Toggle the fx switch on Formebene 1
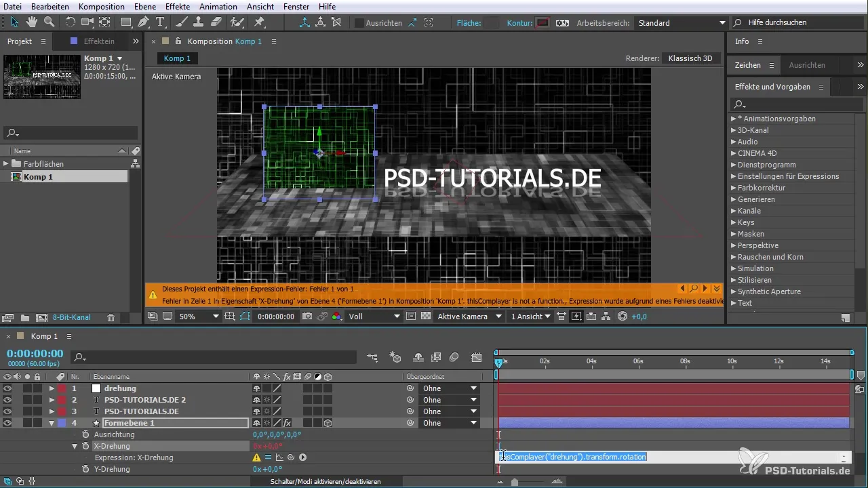868x488 pixels. click(x=287, y=423)
